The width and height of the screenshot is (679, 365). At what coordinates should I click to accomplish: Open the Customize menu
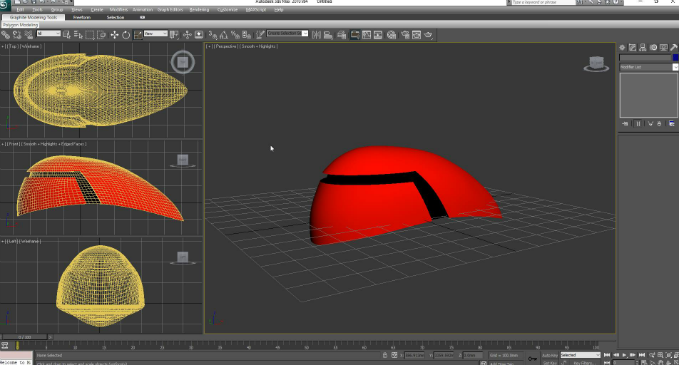click(228, 10)
